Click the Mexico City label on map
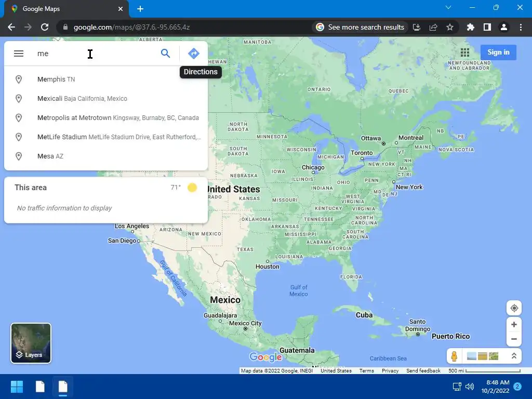Viewport: 532px width, 399px height. 245,323
